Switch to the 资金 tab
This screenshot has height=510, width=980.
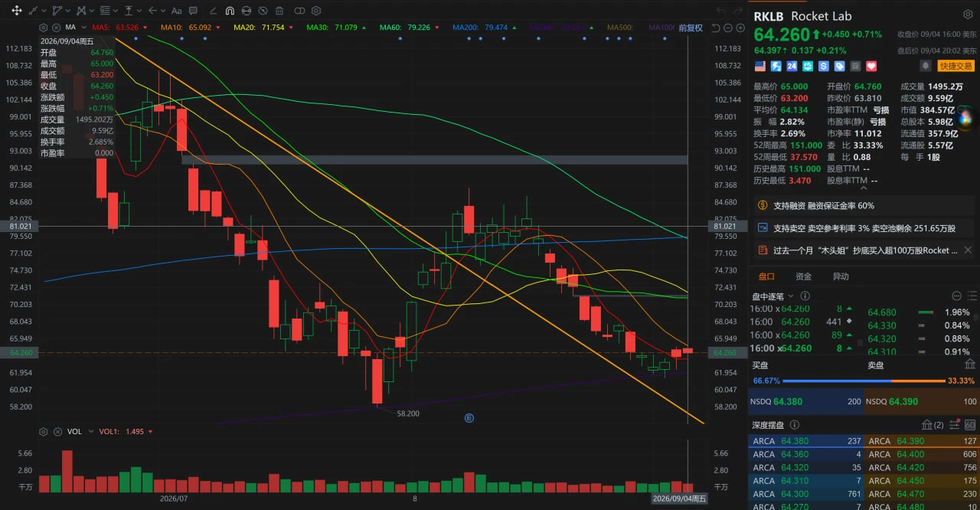pyautogui.click(x=804, y=276)
